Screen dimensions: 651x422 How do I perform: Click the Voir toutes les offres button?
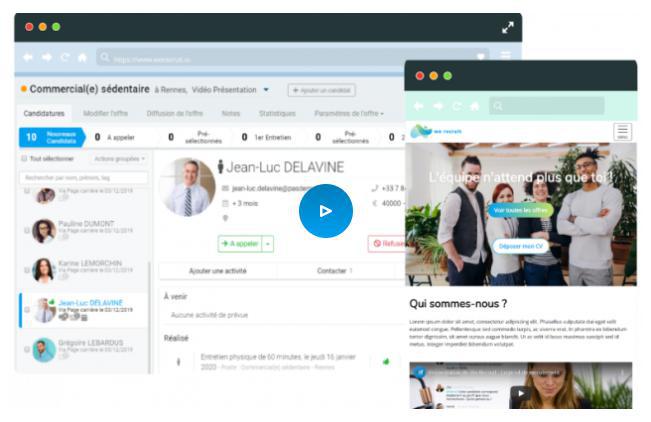tap(520, 210)
